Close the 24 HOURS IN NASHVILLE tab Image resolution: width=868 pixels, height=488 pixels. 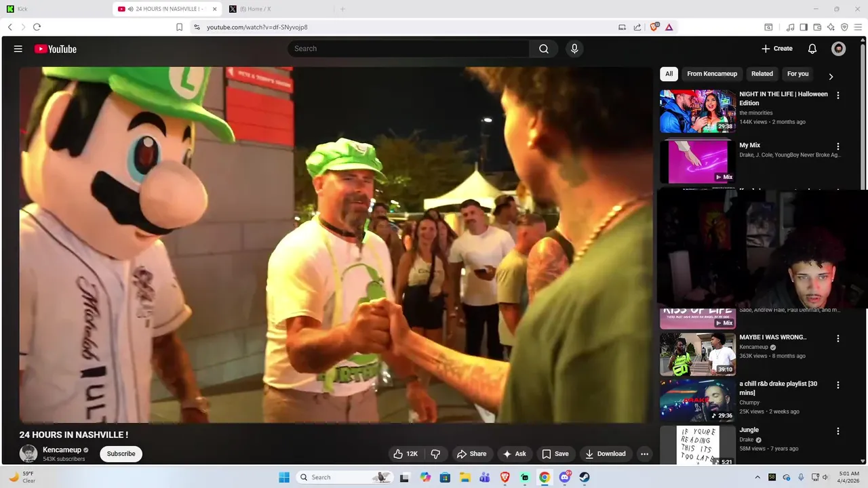(x=215, y=9)
